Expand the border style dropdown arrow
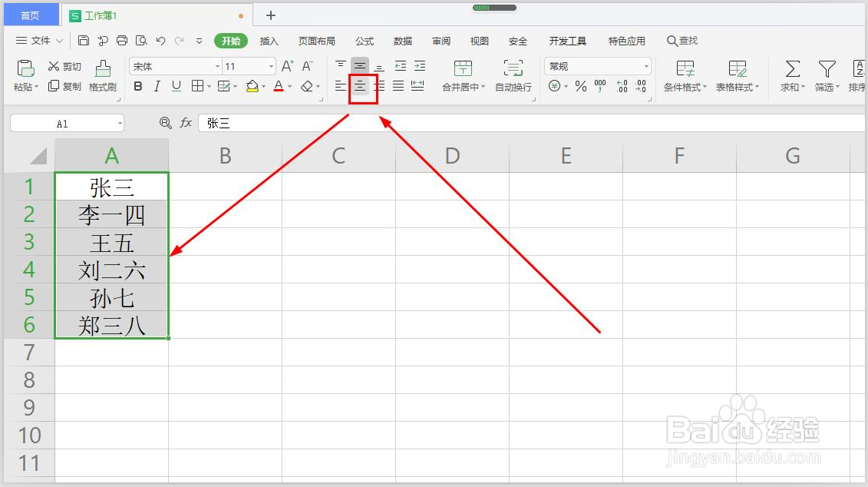868x487 pixels. [209, 87]
